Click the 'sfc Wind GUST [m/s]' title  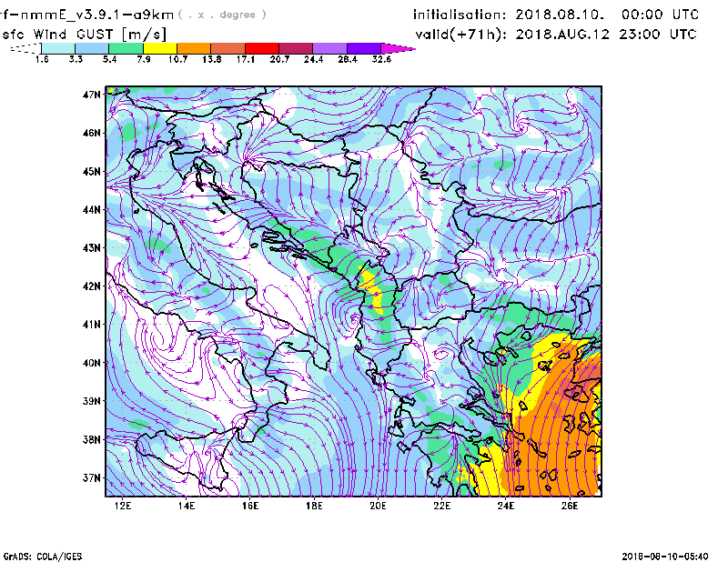pyautogui.click(x=84, y=35)
